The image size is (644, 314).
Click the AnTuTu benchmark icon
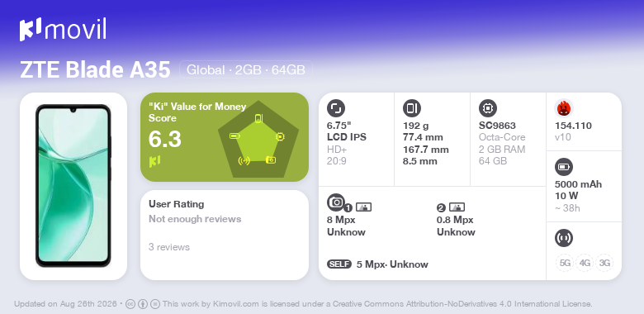coord(564,108)
